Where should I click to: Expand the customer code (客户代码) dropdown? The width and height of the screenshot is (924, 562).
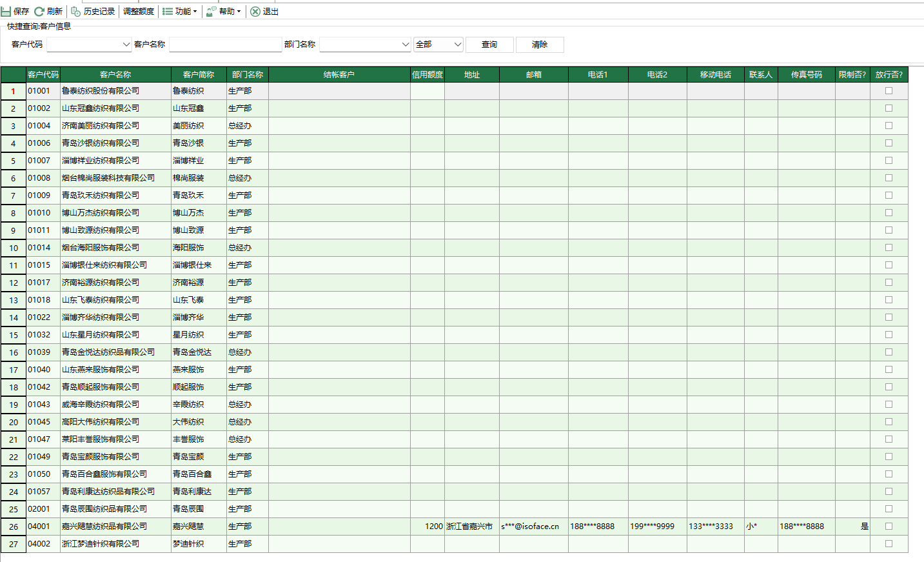[126, 45]
